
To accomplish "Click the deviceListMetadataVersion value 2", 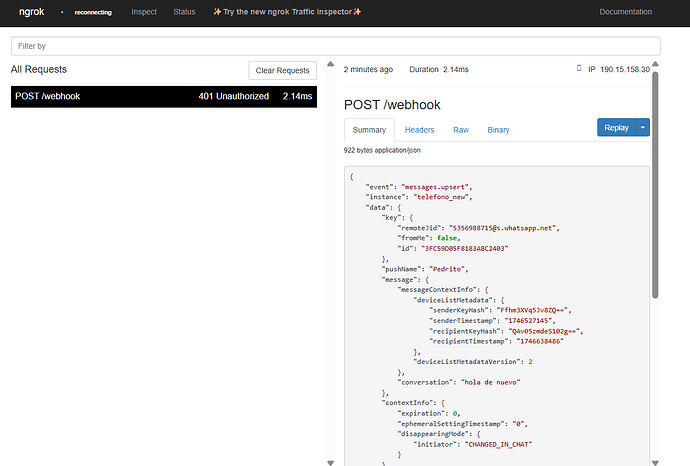I will (530, 362).
